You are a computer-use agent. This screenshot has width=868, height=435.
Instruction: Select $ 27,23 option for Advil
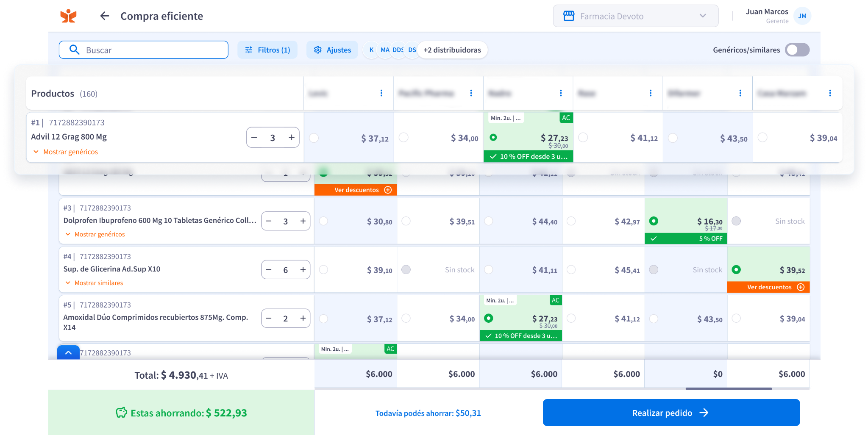click(x=493, y=137)
